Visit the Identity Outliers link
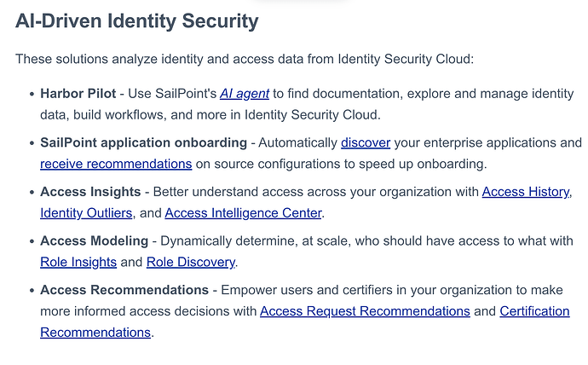Screen dimensions: 588x365 (86, 213)
